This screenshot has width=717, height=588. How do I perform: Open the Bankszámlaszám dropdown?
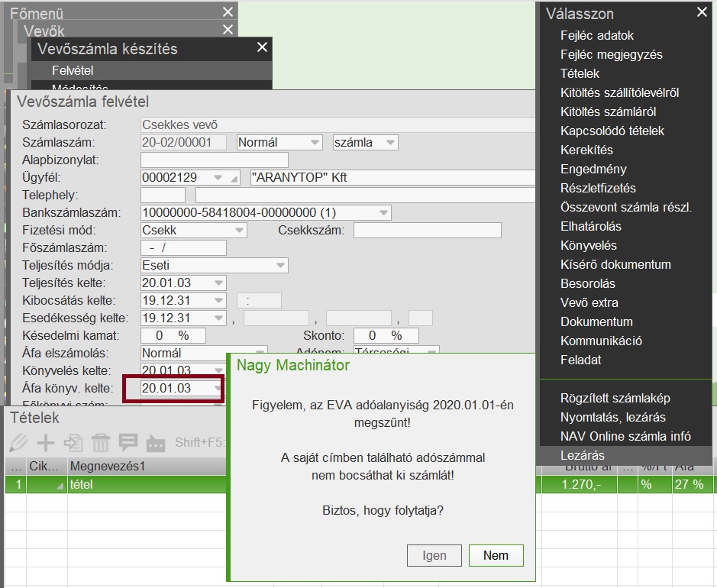coord(383,212)
